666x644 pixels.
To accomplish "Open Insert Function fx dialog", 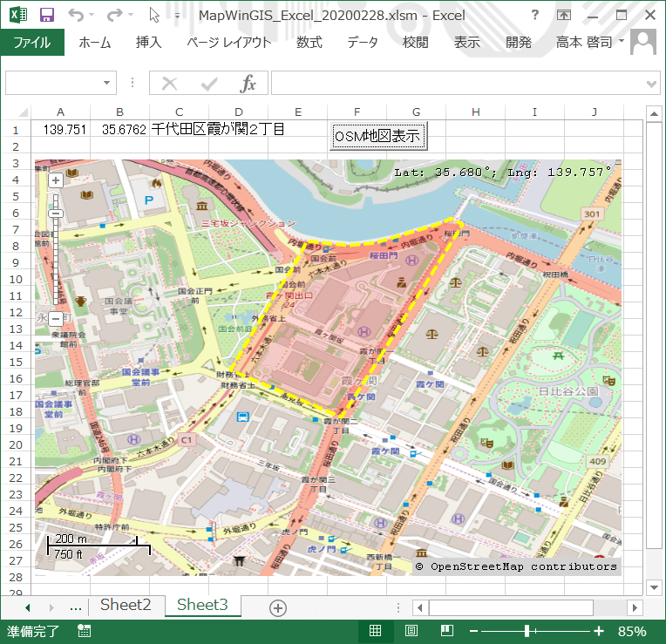I will 248,84.
